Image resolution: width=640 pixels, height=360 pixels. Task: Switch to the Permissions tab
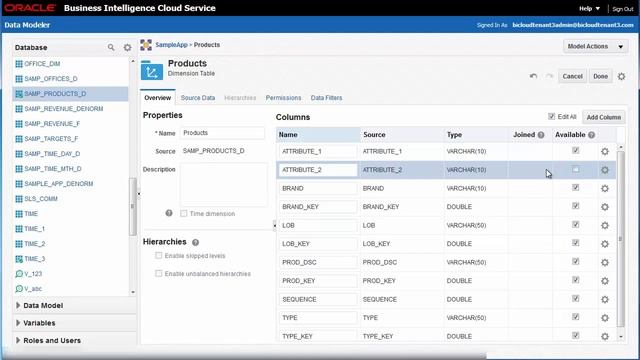tap(283, 98)
